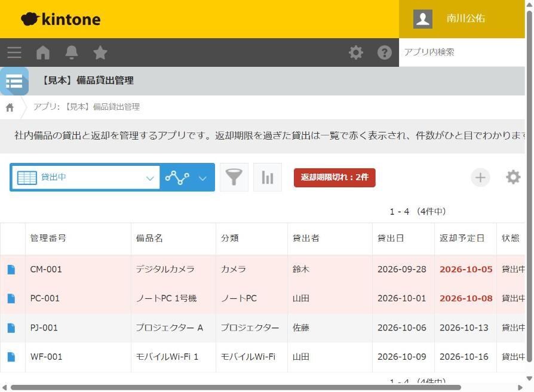Click the user avatar icon
Viewport: 534px width, 392px height.
423,18
